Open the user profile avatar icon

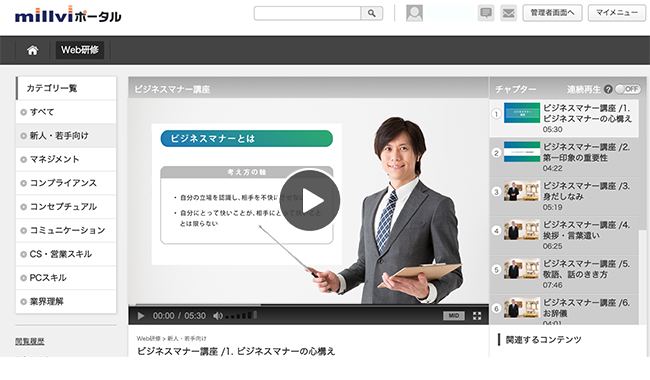click(x=414, y=13)
